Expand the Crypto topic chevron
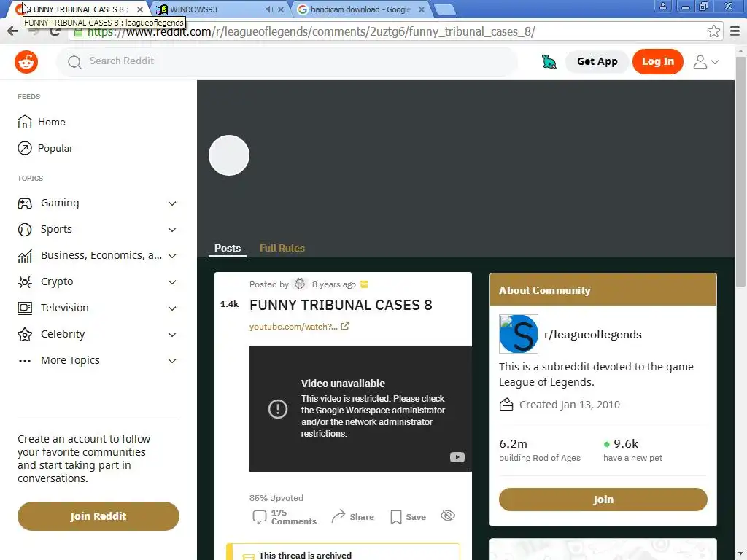747x560 pixels. tap(172, 282)
